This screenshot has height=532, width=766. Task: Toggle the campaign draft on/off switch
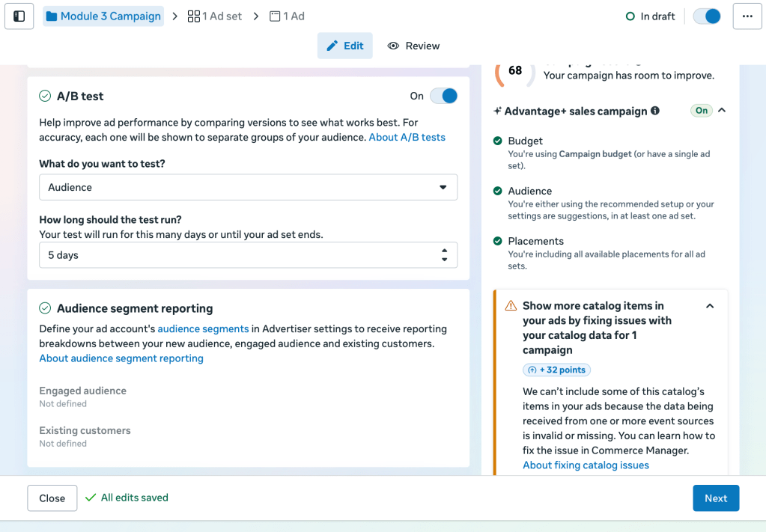(707, 16)
